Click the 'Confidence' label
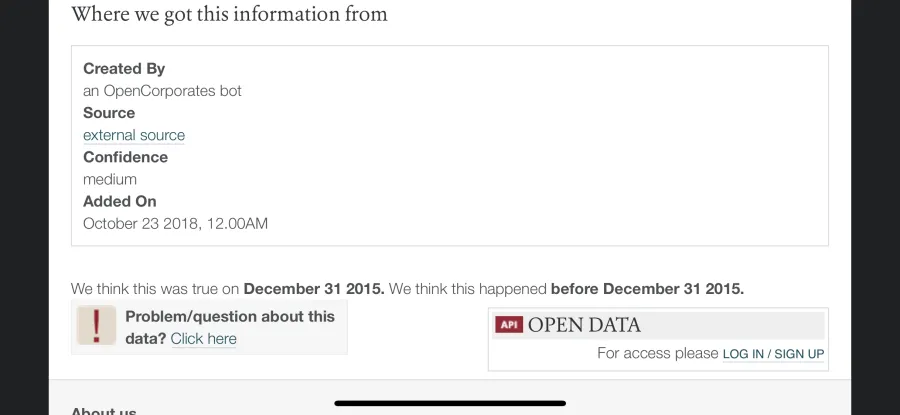Screen dimensions: 900x415 click(125, 157)
